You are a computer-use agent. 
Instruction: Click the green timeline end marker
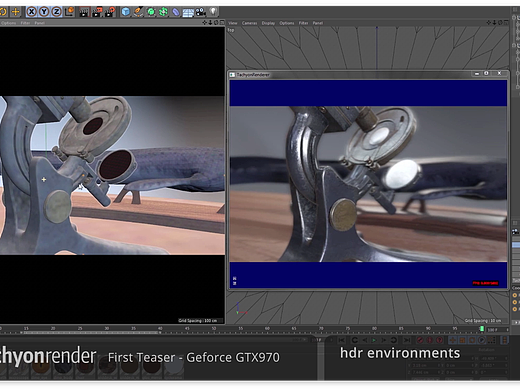click(x=482, y=329)
